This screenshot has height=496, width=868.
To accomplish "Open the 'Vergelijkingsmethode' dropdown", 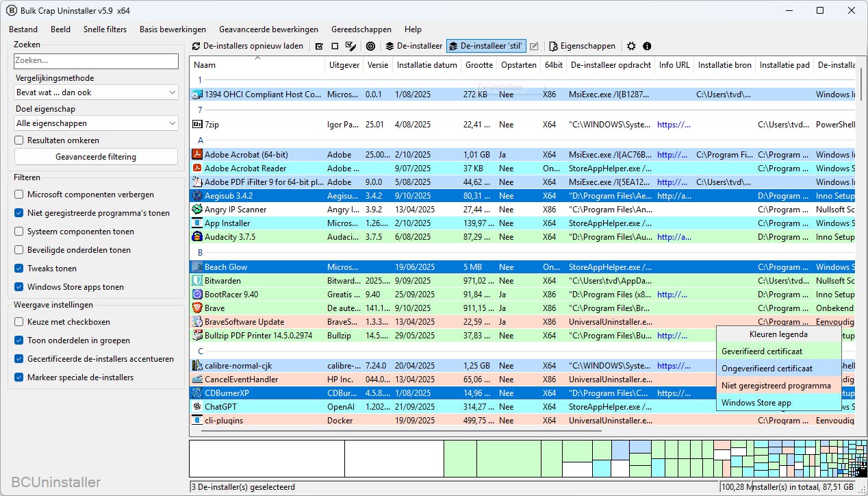I will click(96, 92).
